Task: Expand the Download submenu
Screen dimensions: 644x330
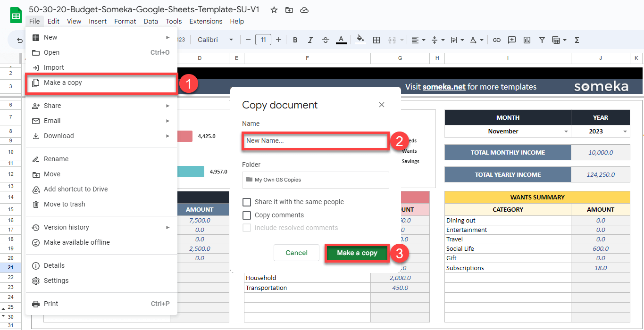Action: (x=101, y=136)
